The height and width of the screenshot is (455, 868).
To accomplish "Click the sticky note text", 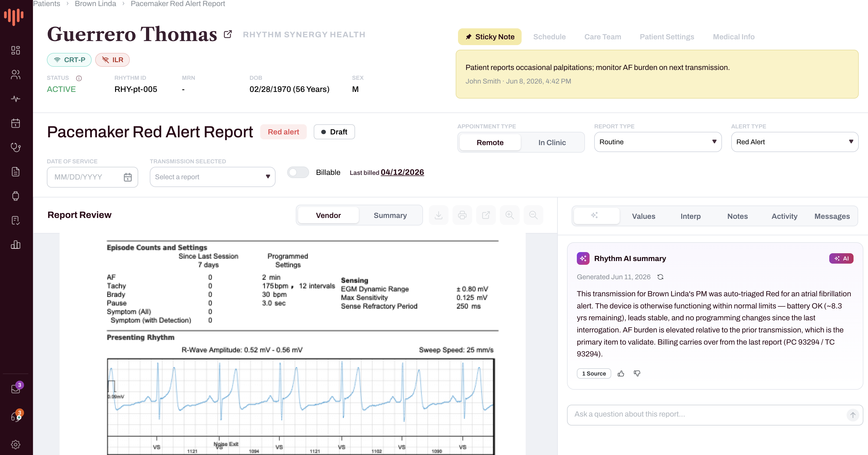I will click(597, 67).
